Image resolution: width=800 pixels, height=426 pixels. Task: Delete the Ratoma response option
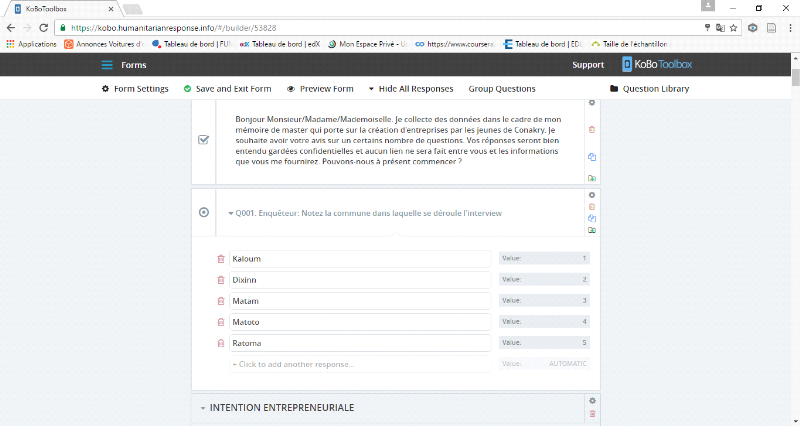point(221,343)
